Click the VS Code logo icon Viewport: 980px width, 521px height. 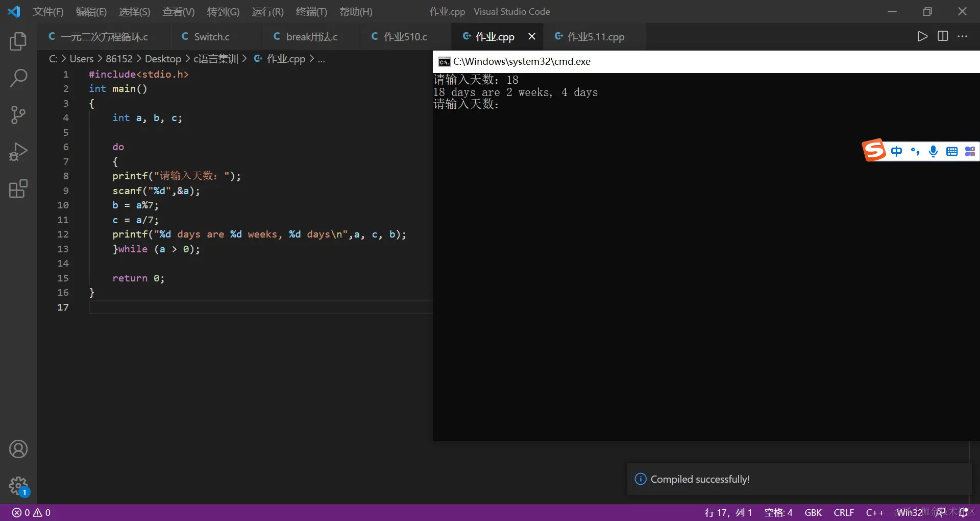[x=14, y=11]
